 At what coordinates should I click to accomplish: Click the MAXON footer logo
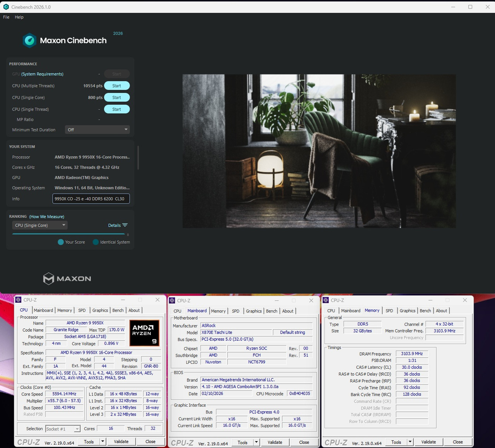click(x=67, y=278)
